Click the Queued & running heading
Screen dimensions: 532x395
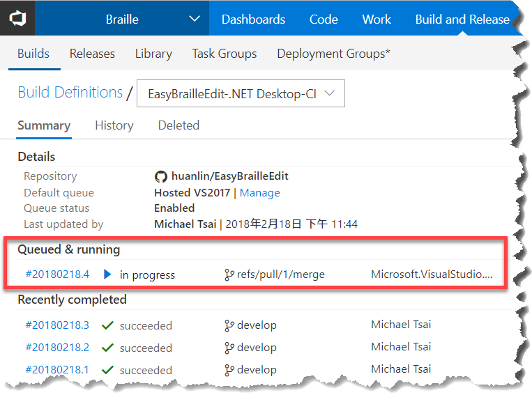68,249
